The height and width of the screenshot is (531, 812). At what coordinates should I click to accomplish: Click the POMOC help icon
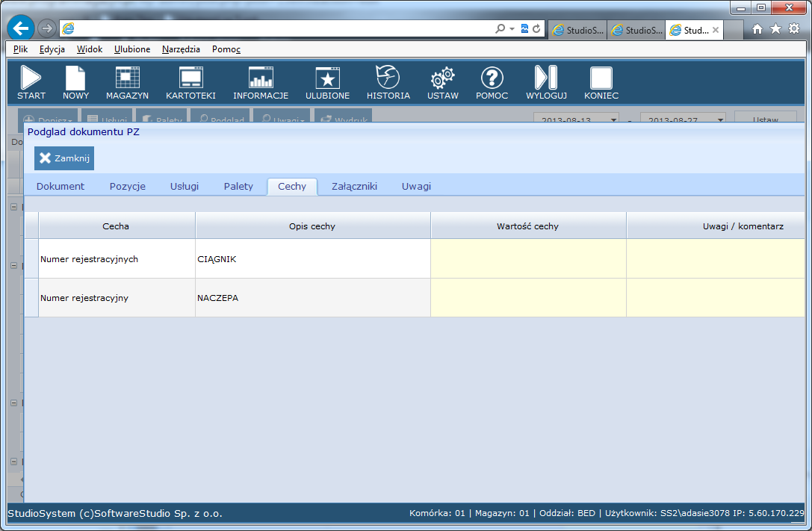pyautogui.click(x=492, y=78)
